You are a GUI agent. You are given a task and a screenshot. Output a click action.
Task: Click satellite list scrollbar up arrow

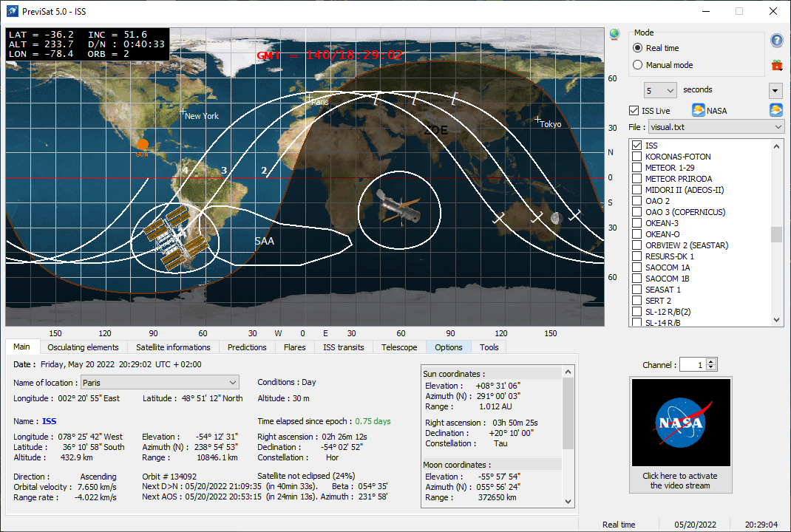click(776, 146)
